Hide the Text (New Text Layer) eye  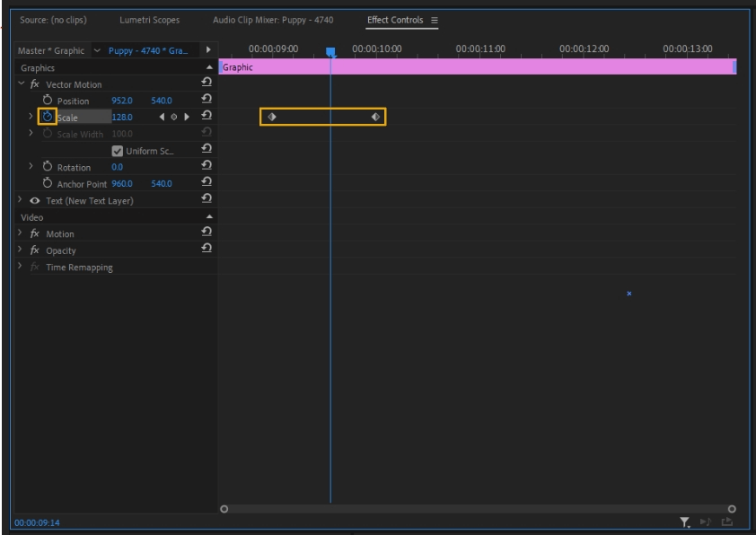coord(33,200)
